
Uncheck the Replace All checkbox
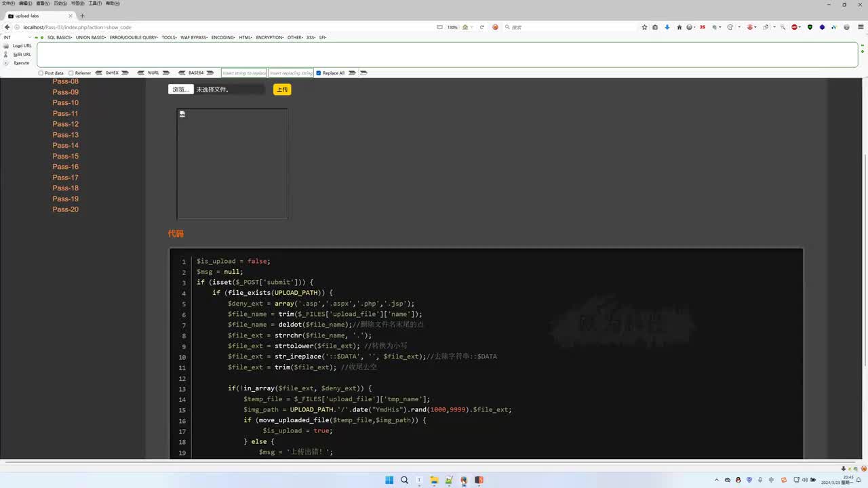pos(319,73)
